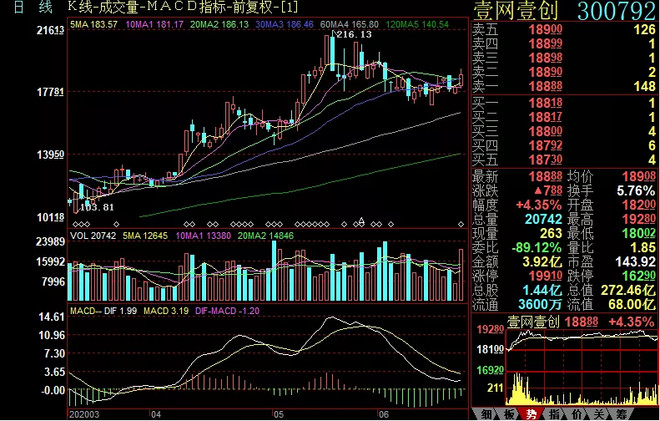Image resolution: width=660 pixels, height=421 pixels.
Task: Select the 买一 bid row at 188.18
Action: [x=564, y=103]
